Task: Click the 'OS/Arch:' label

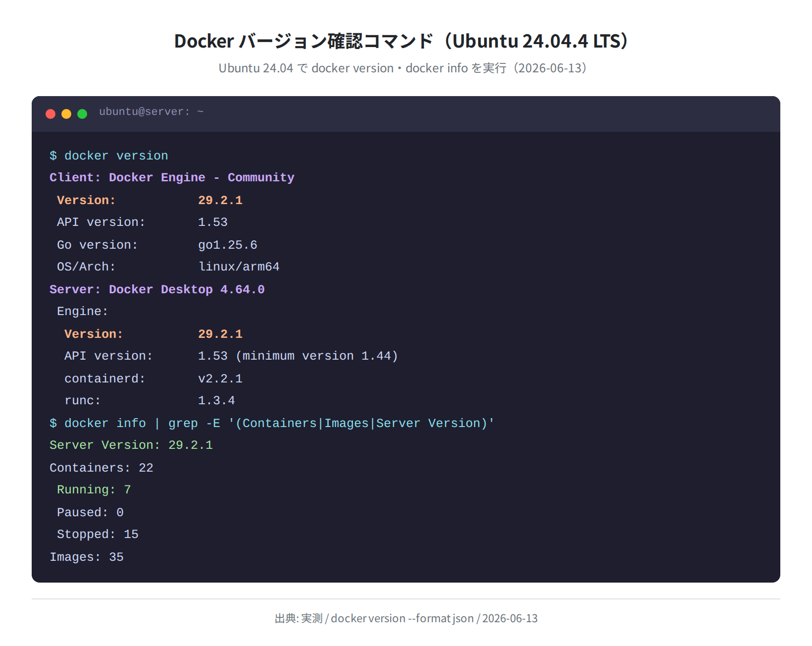Action: point(86,267)
